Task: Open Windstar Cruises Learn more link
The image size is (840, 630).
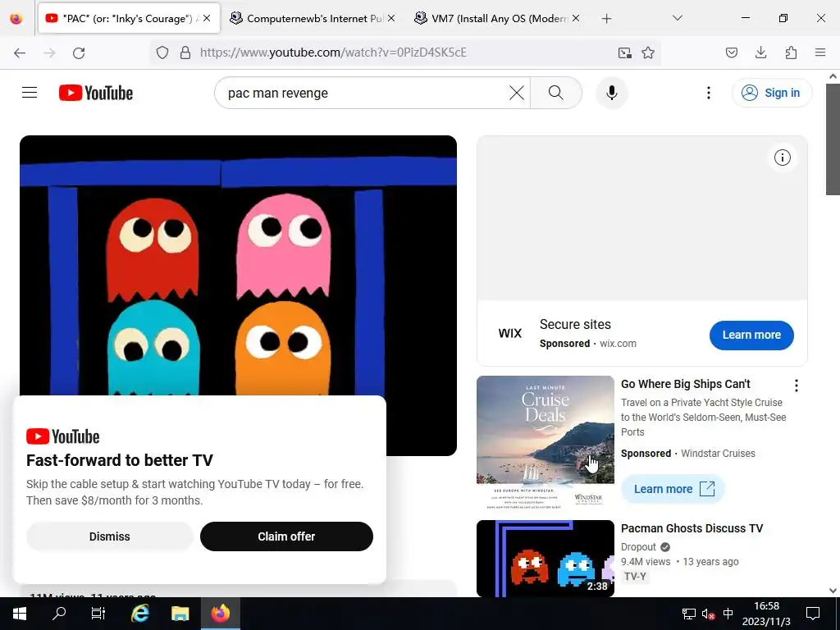Action: click(x=673, y=489)
